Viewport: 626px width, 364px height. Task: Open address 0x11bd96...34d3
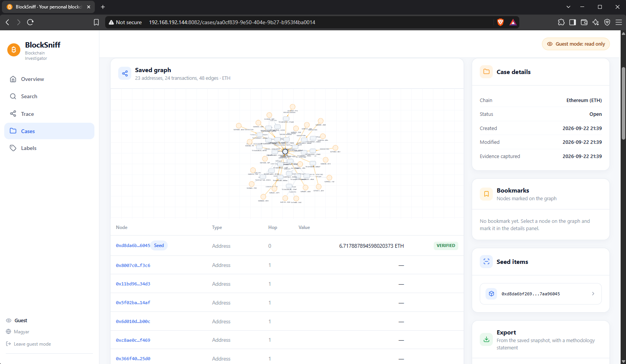133,284
